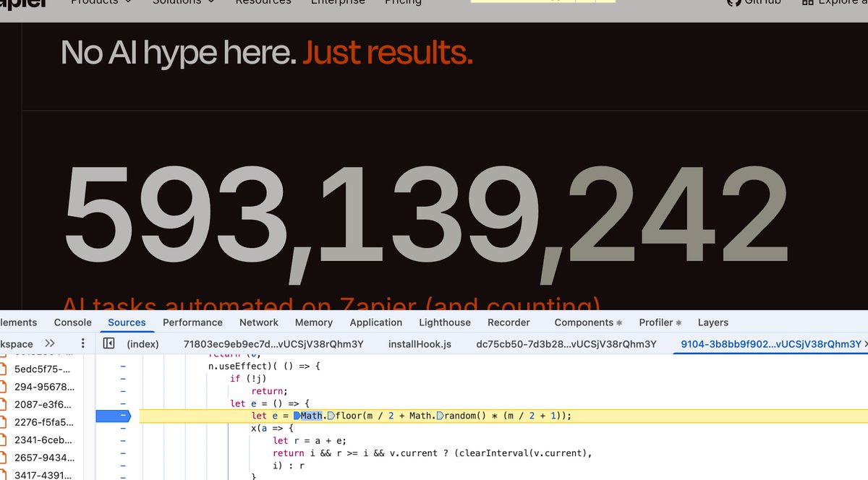
Task: Select the 9104-3b8bb9f902 file tab
Action: [771, 343]
